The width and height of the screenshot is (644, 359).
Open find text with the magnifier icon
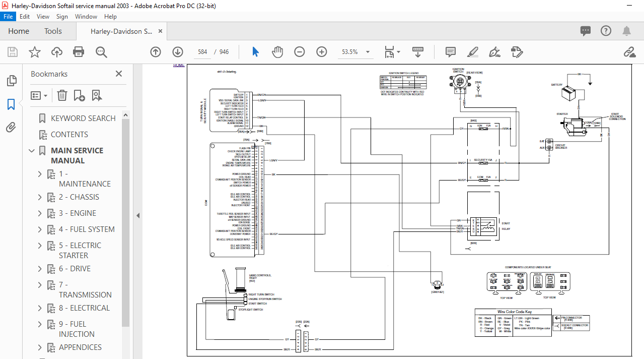101,52
